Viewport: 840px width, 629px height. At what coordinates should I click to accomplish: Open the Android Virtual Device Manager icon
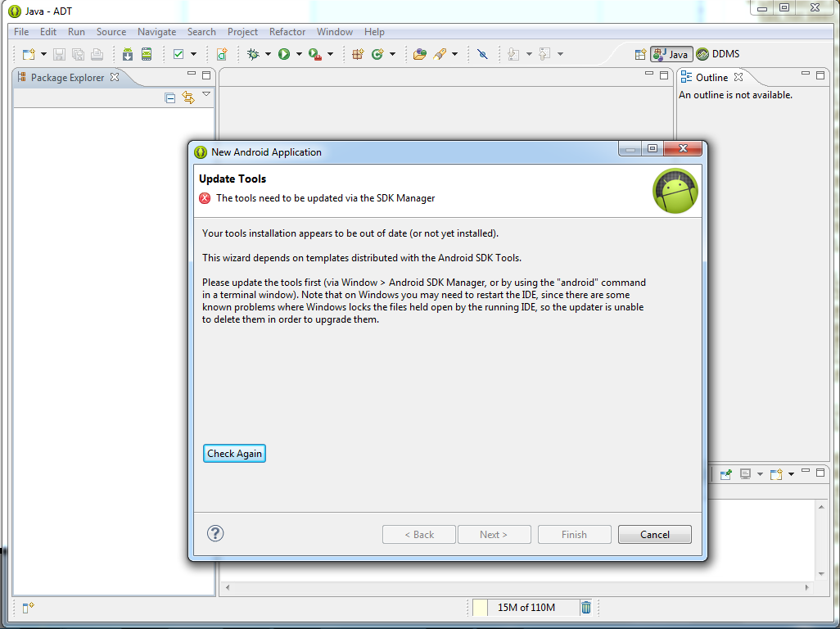[x=147, y=54]
